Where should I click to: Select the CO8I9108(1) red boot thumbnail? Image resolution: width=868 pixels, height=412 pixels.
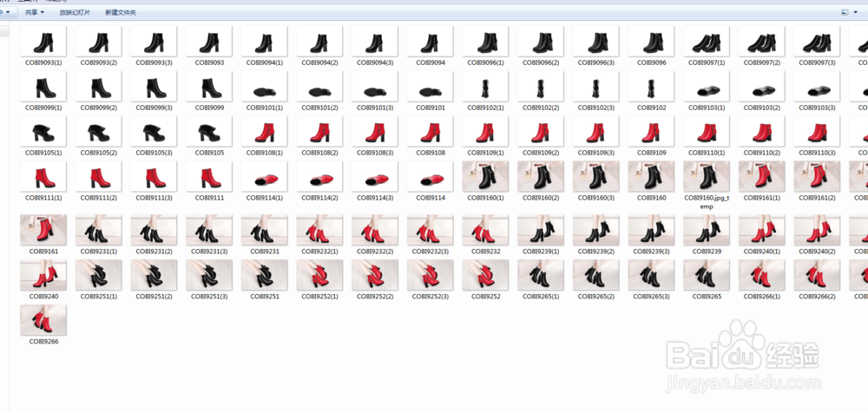(264, 132)
